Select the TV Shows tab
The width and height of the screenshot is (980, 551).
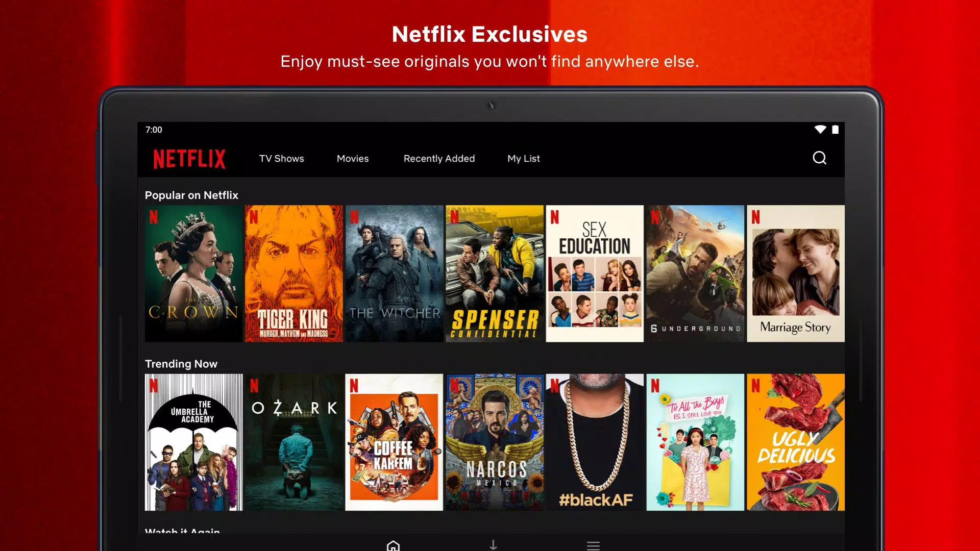click(281, 158)
